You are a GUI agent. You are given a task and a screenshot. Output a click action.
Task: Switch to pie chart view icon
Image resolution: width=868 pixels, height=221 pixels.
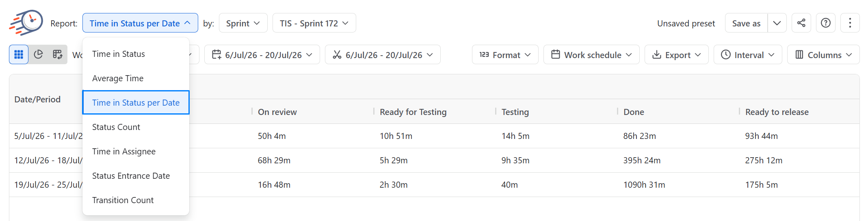pyautogui.click(x=38, y=54)
